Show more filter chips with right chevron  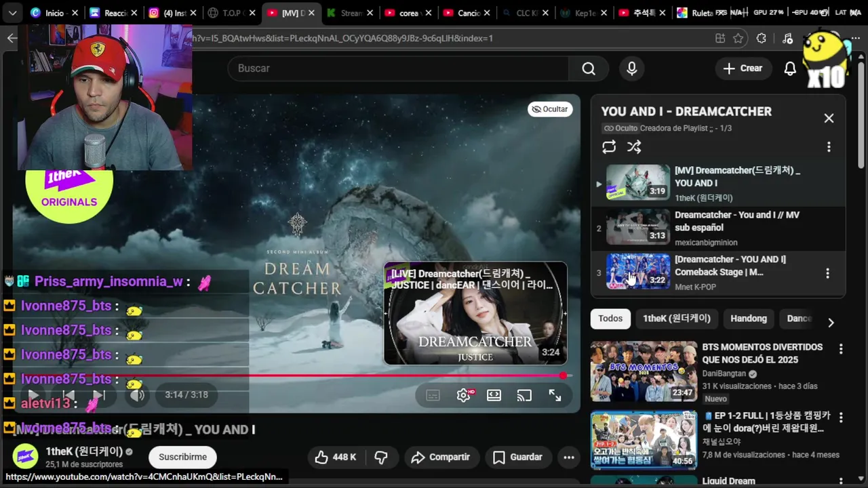point(831,323)
